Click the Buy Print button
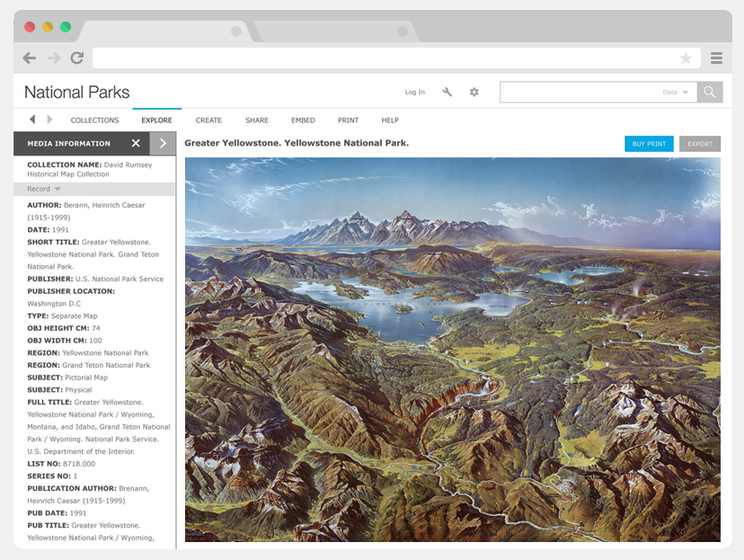744x560 pixels. click(x=649, y=144)
